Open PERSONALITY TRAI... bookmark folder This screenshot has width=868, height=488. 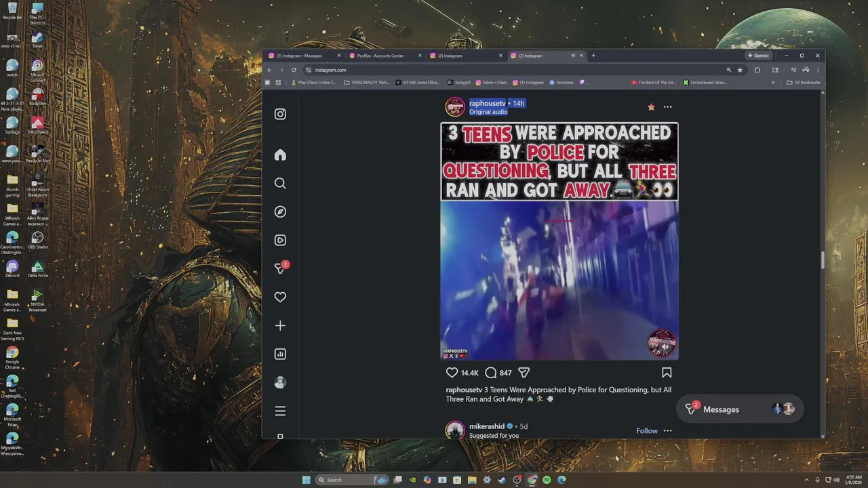coord(367,83)
